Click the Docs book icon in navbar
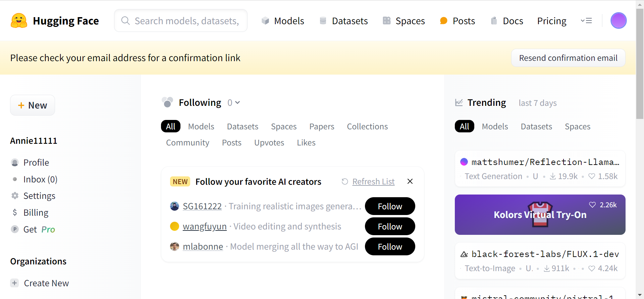 [494, 21]
